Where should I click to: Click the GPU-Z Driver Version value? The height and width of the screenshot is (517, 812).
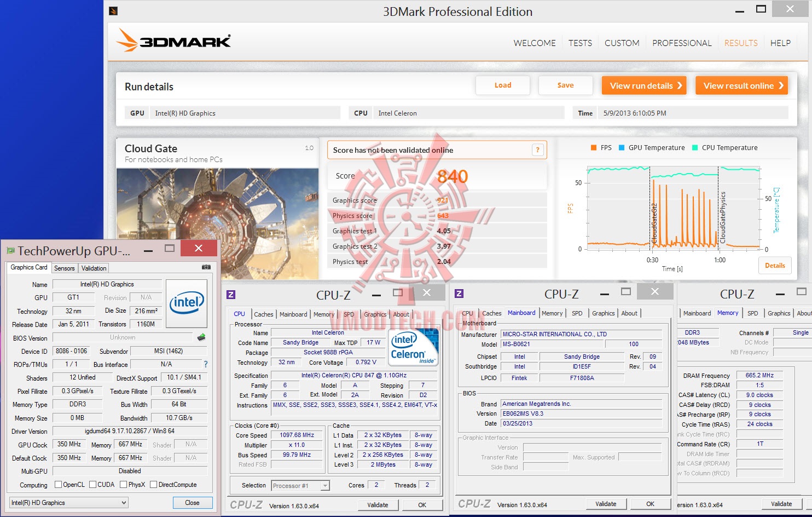point(130,432)
